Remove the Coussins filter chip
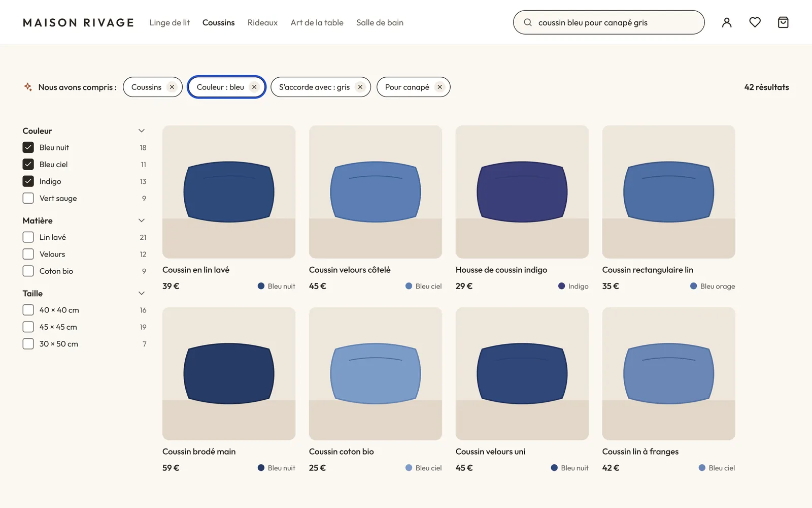Viewport: 812px width, 508px height. tap(172, 87)
